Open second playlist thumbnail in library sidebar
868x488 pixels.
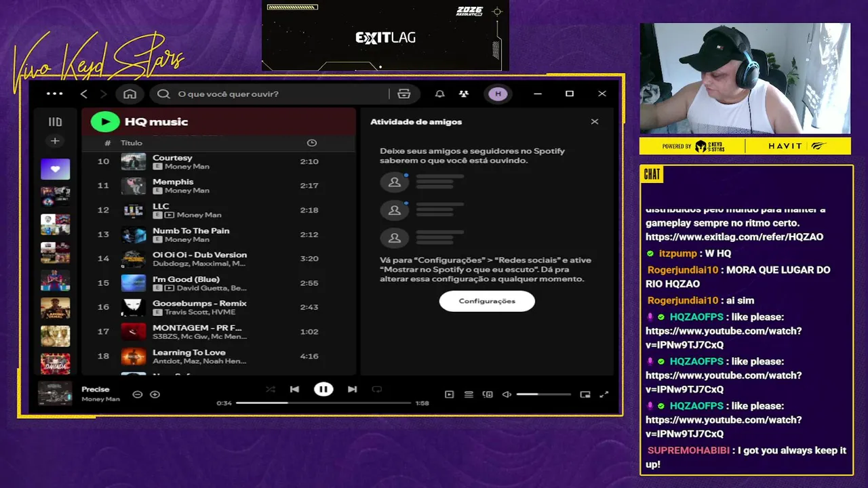[x=55, y=197]
